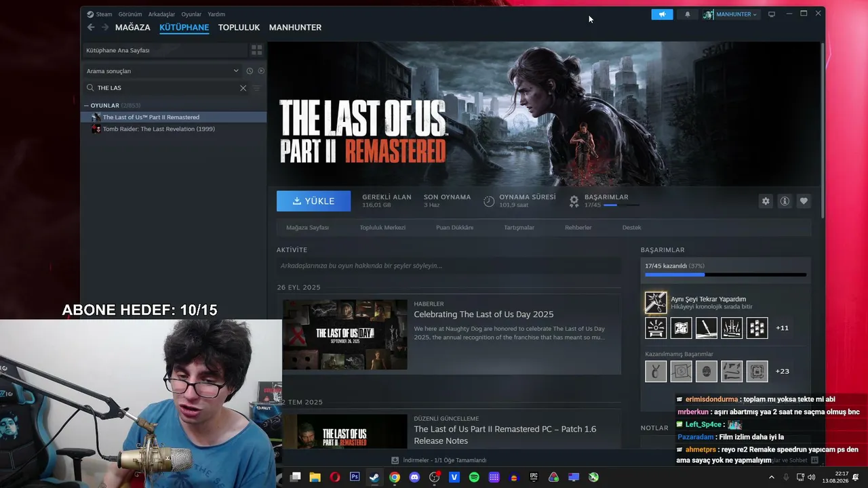
Task: Open Big Picture mode monitor icon
Action: [772, 14]
